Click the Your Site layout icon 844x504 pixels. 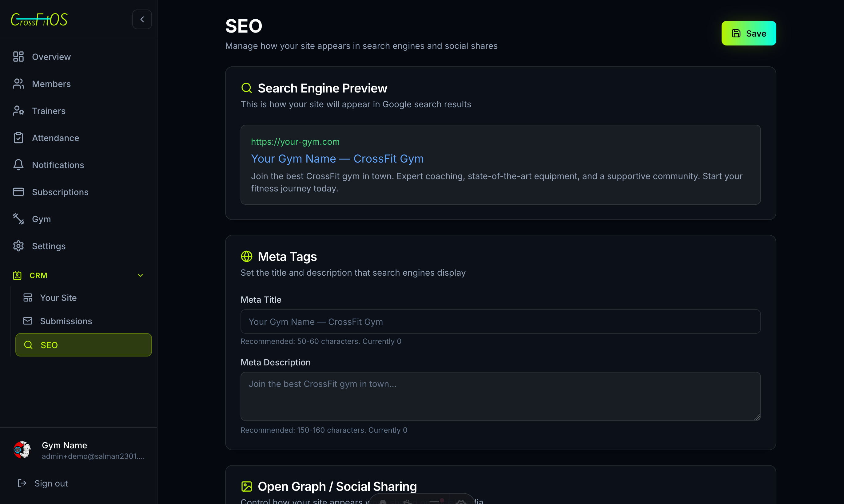(28, 298)
